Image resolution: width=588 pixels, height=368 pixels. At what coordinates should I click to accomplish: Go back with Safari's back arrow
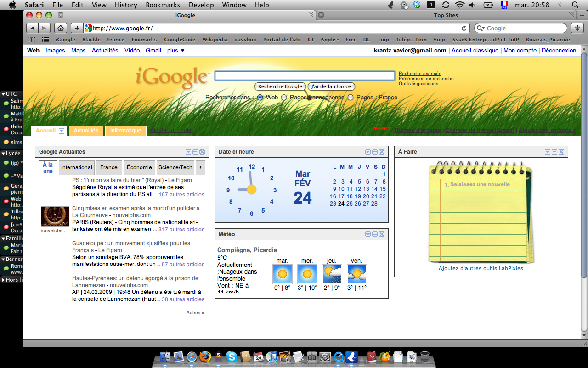tap(33, 28)
